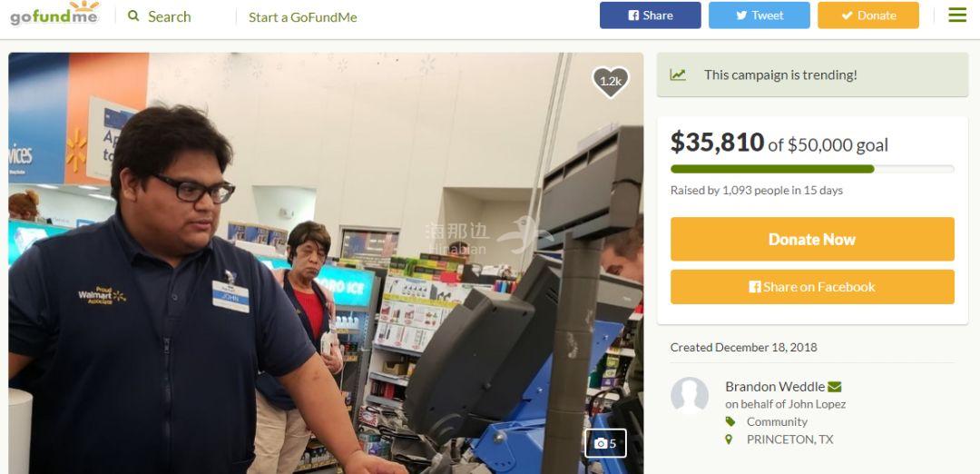This screenshot has width=980, height=474.
Task: Click the Brandon Weddle organizer name
Action: 775,387
